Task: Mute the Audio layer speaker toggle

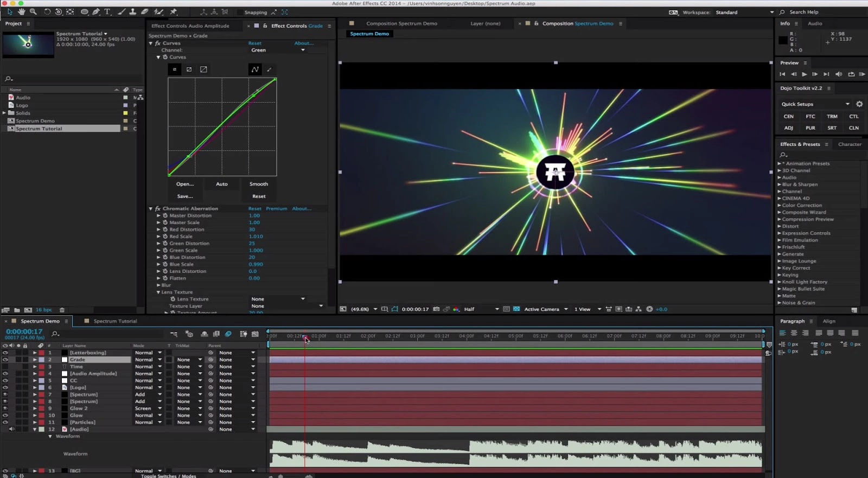Action: tap(11, 429)
